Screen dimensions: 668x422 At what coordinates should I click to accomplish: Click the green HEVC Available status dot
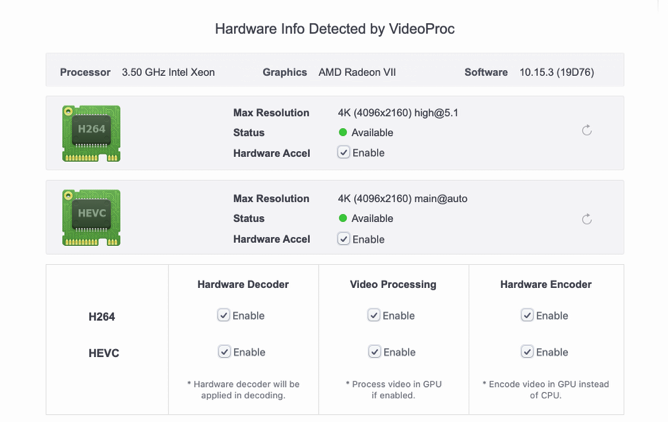click(x=343, y=219)
